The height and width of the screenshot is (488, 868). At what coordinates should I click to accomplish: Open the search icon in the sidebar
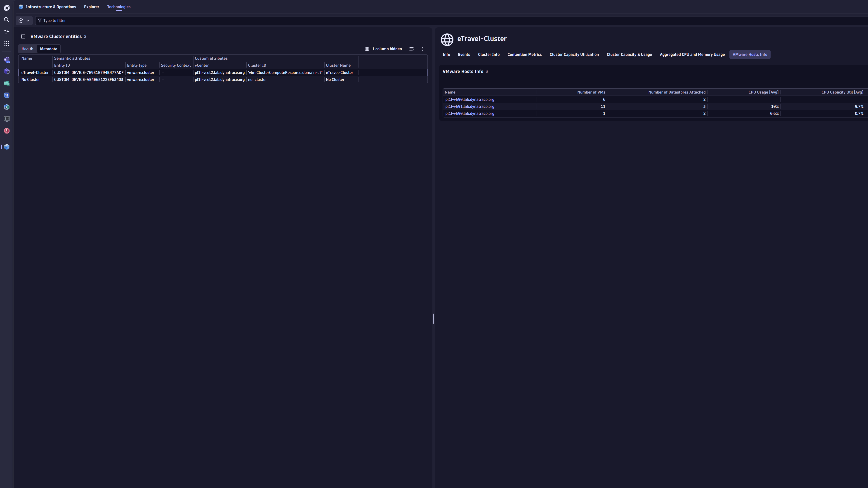pos(6,20)
